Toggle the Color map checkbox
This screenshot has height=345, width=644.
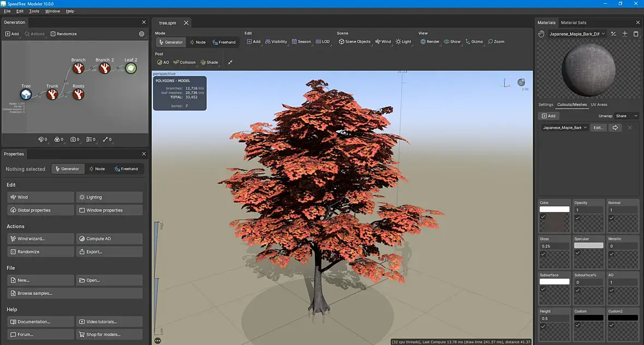(543, 217)
